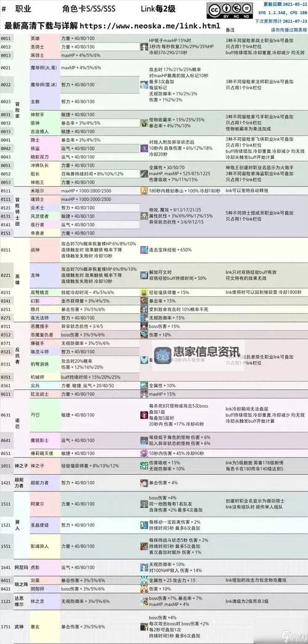Click the 怪物收藏率 link skill icon

click(144, 123)
